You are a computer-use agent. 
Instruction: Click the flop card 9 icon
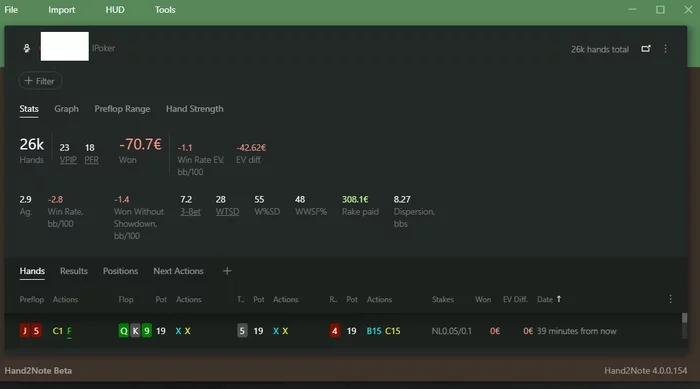tap(146, 331)
